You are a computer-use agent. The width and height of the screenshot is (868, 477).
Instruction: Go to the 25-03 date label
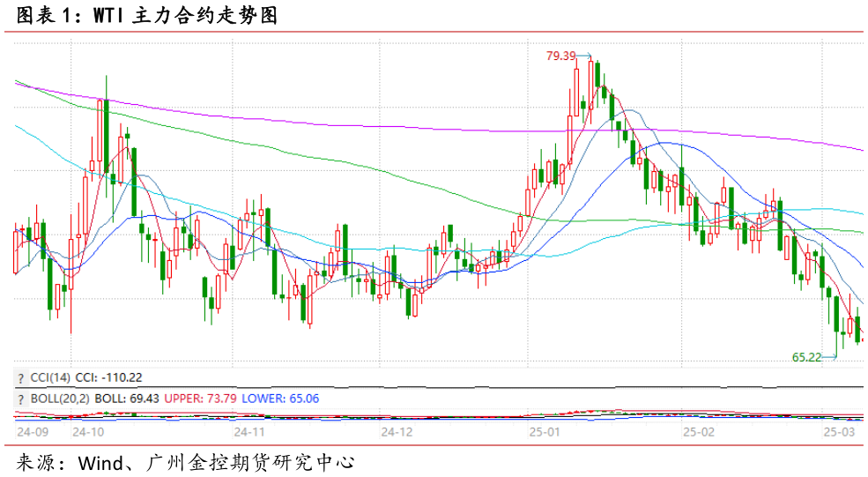pos(839,432)
